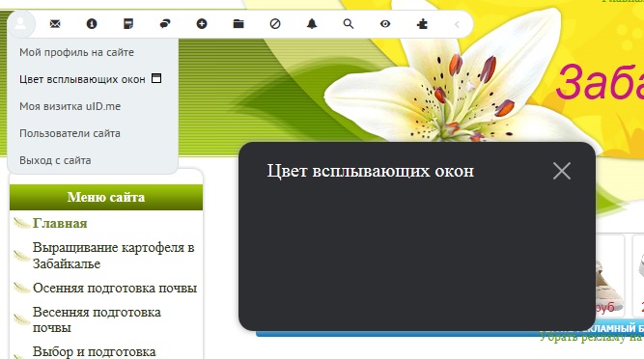Open 'Моя визитка uID.me' menu item
The image size is (644, 359).
click(x=70, y=106)
